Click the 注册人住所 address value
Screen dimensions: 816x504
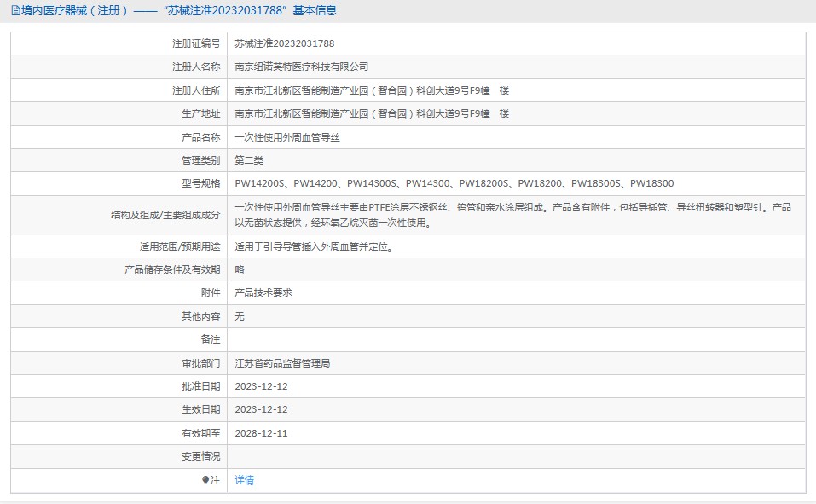[371, 90]
